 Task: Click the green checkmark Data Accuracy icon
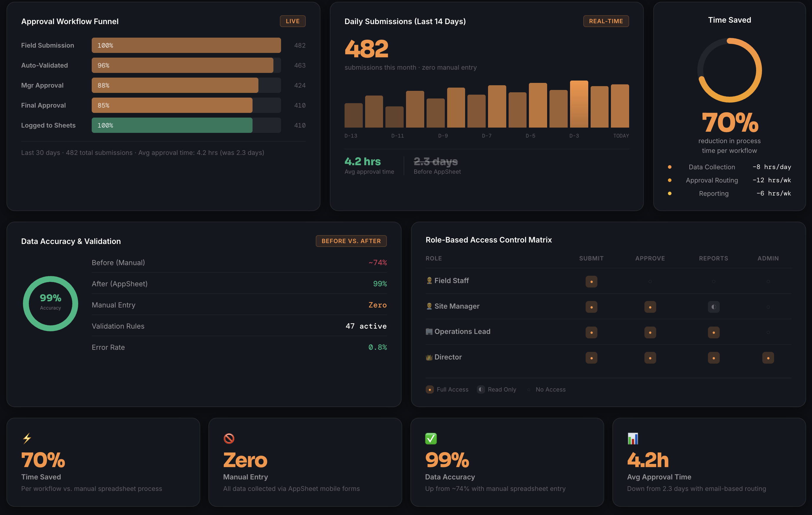pos(431,439)
